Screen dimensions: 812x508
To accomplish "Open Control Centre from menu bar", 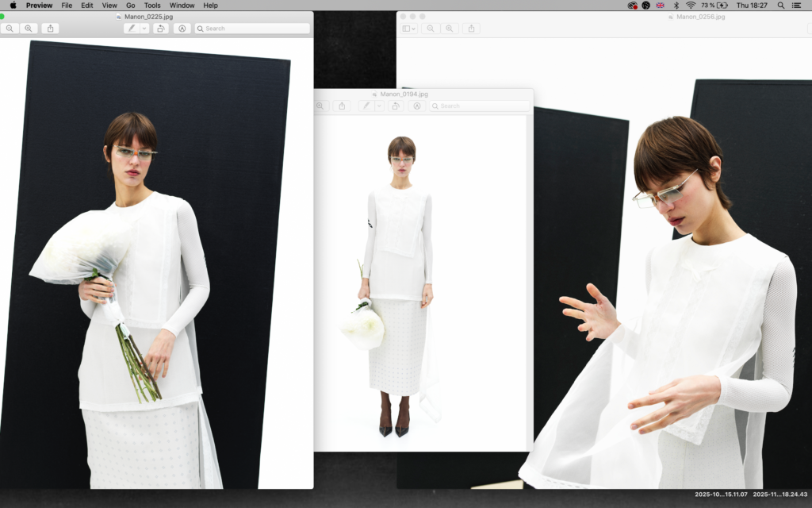I will coord(797,6).
